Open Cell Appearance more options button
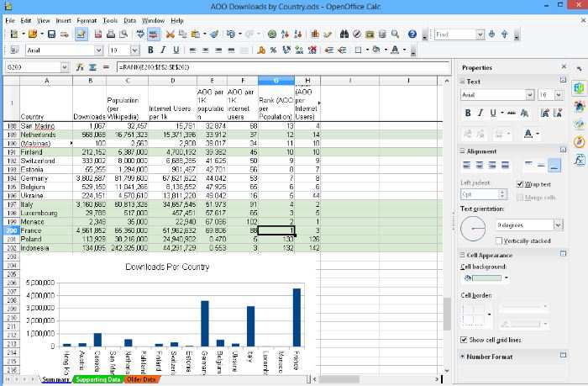Viewport: 588px width, 386px height. click(563, 253)
